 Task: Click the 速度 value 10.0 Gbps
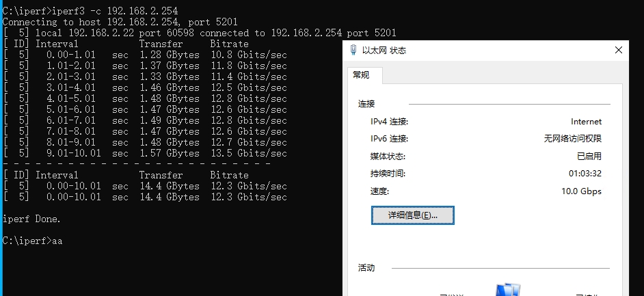[x=581, y=191]
